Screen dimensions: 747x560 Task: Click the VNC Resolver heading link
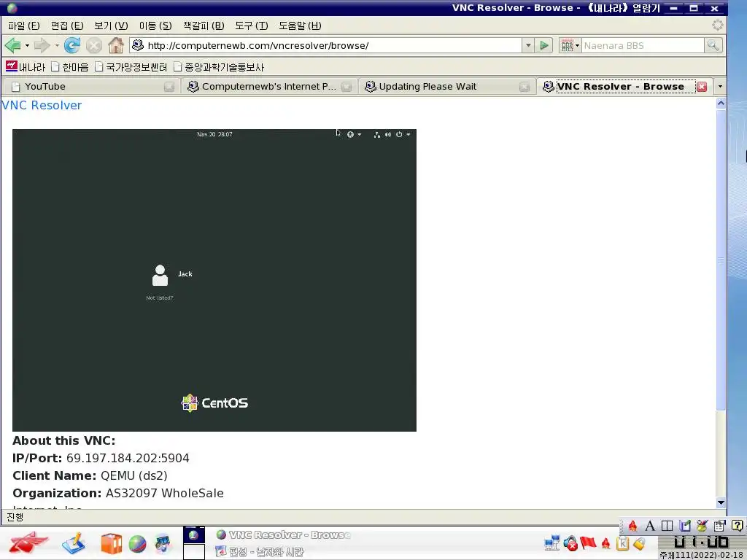pyautogui.click(x=42, y=105)
